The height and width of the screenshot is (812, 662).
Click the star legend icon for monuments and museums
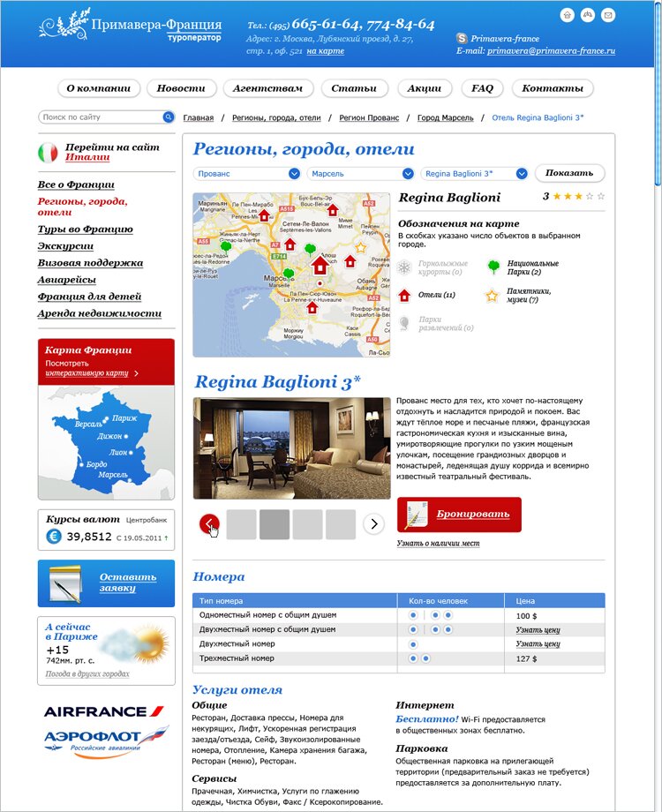click(x=491, y=296)
